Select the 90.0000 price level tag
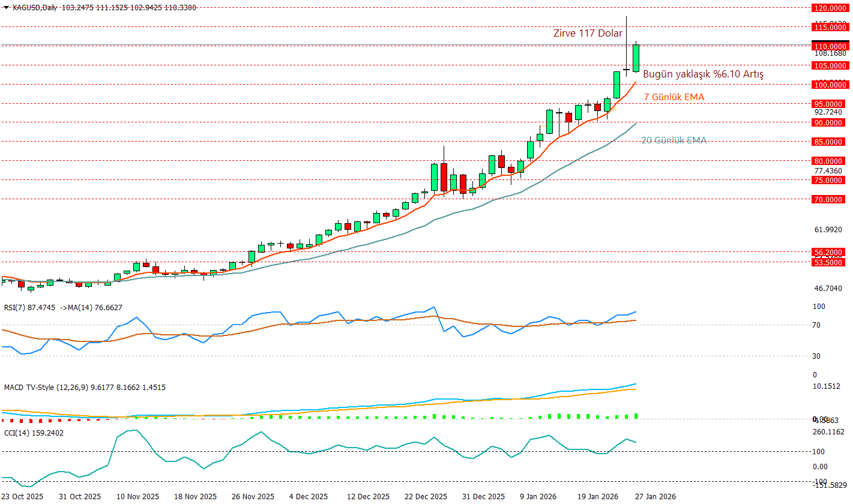The width and height of the screenshot is (853, 504). (x=829, y=122)
